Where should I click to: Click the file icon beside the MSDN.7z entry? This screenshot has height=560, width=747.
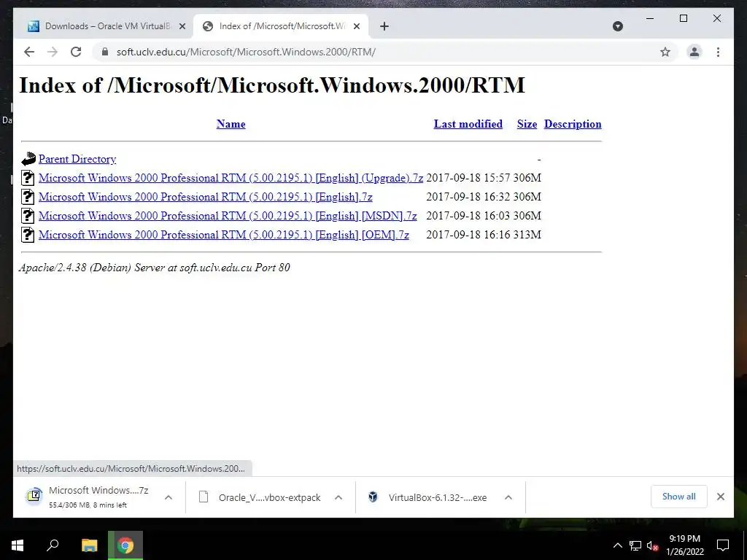pos(28,216)
